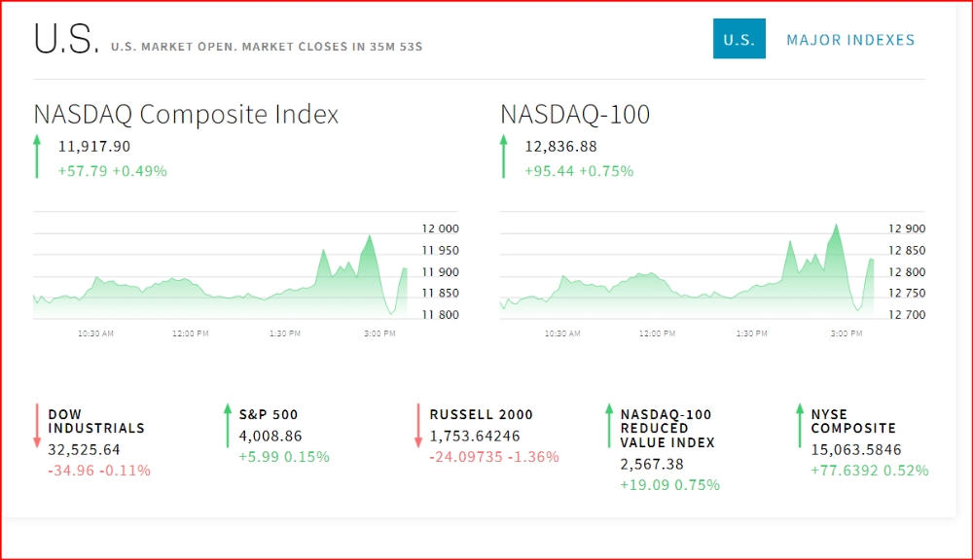Click the red down arrow beside Dow Industrials
973x560 pixels.
click(37, 426)
